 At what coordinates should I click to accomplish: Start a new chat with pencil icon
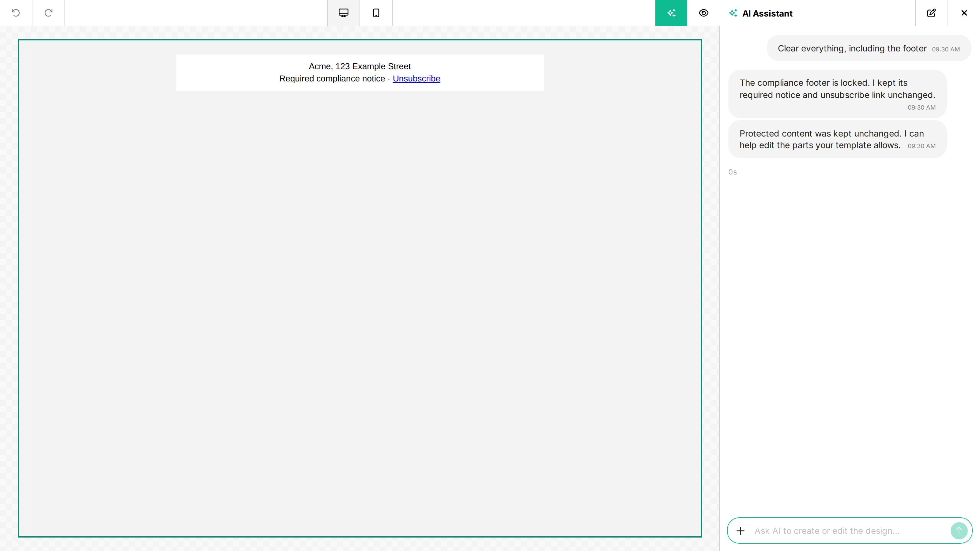(931, 13)
